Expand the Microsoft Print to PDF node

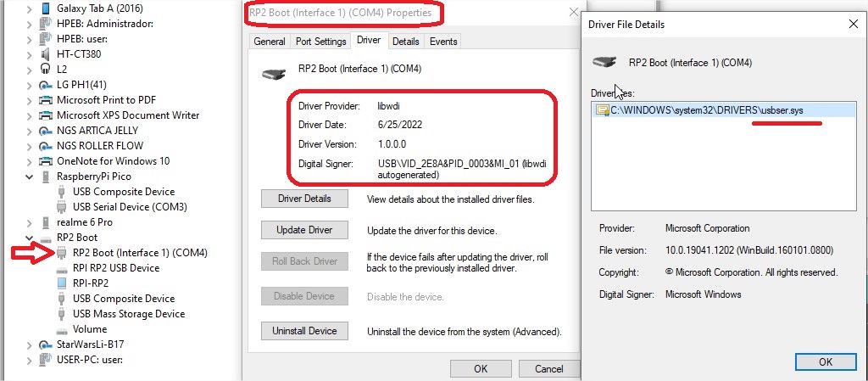(x=30, y=100)
